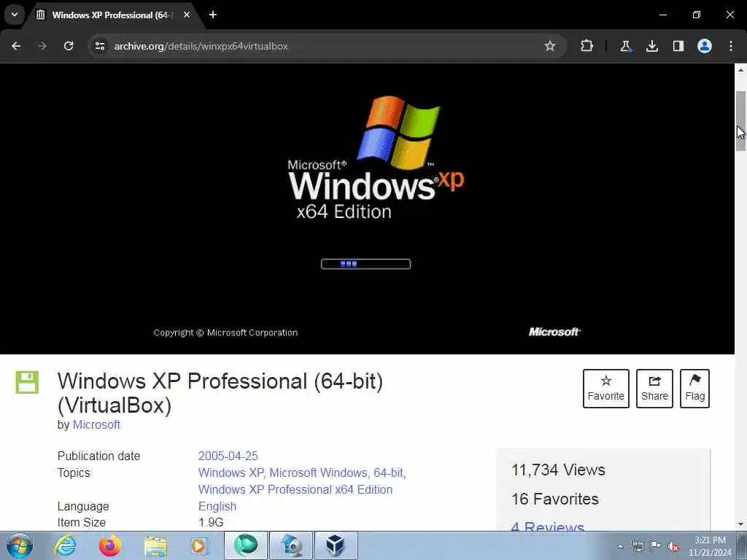Favorite this archive item
The height and width of the screenshot is (560, 747).
[606, 389]
